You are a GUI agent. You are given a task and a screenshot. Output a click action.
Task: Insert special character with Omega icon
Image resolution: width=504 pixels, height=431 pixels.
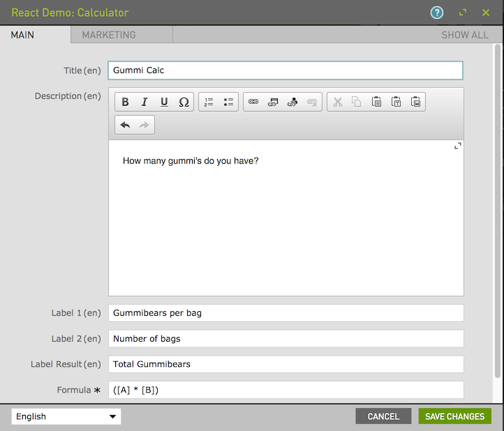click(x=184, y=102)
